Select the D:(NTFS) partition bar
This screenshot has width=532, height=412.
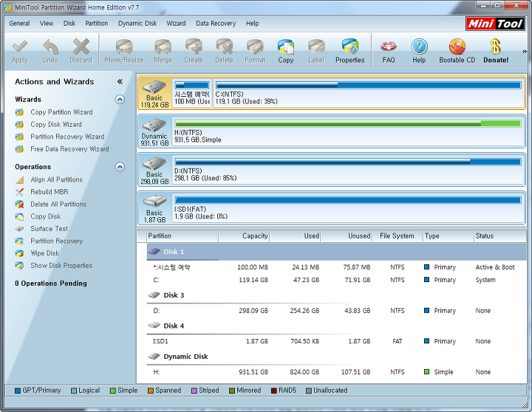click(x=348, y=170)
